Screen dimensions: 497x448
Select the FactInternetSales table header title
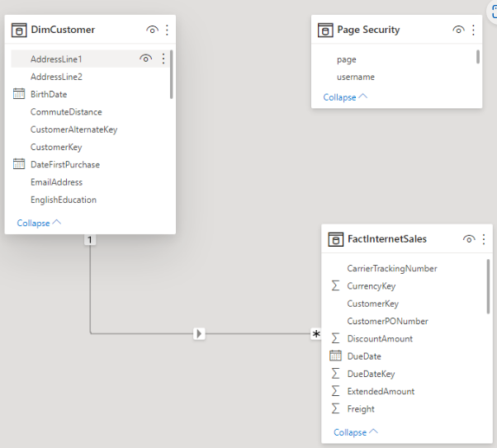pos(387,239)
